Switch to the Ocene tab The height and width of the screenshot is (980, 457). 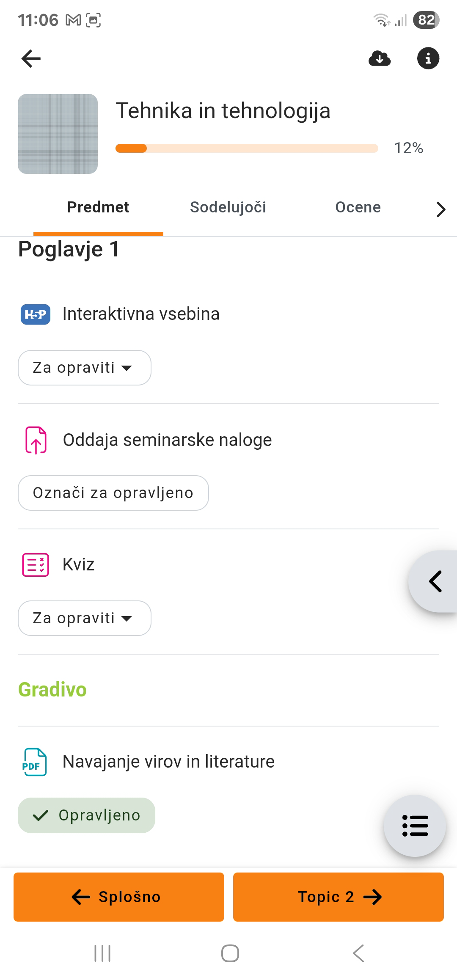tap(358, 207)
